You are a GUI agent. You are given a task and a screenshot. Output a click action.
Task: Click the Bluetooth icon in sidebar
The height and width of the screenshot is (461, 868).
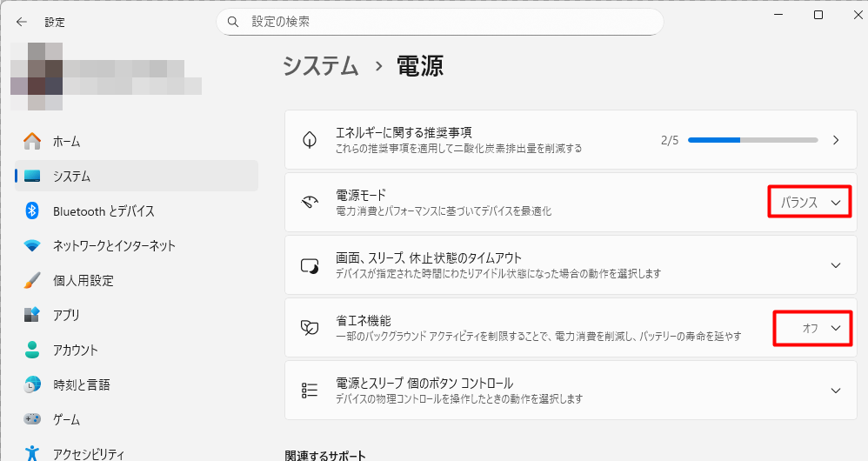32,210
